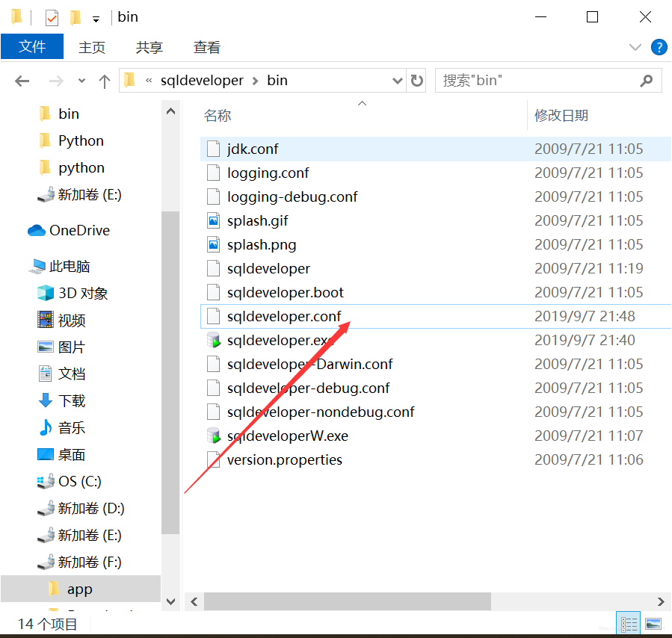This screenshot has width=672, height=638.
Task: Select the splash.png image file icon
Action: click(x=214, y=245)
